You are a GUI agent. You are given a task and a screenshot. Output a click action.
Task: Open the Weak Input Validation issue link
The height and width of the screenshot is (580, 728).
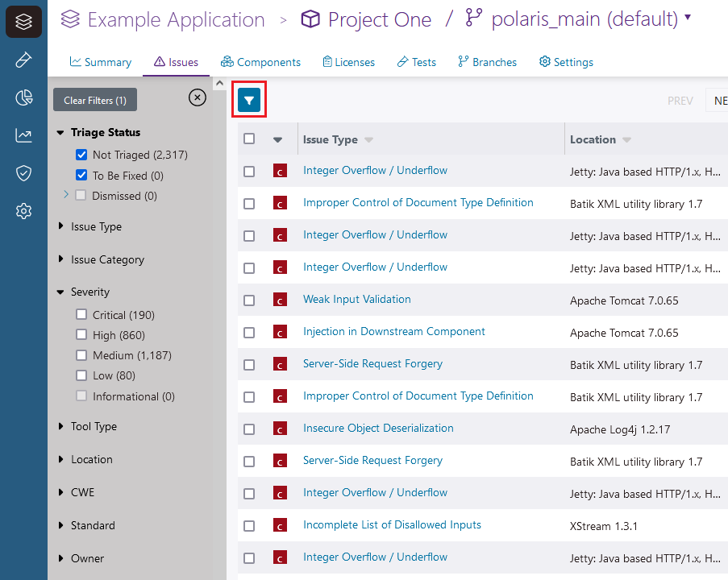356,299
